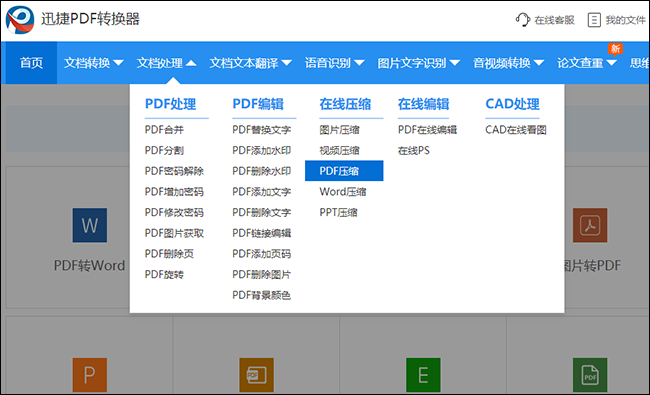
Task: Click the green PDF file icon
Action: [x=590, y=375]
